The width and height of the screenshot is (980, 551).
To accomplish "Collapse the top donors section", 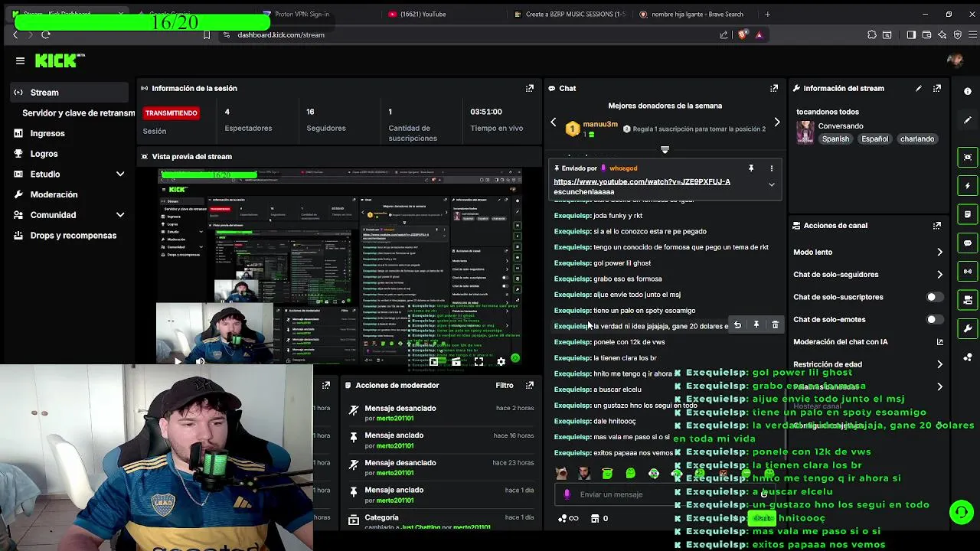I will [x=665, y=150].
